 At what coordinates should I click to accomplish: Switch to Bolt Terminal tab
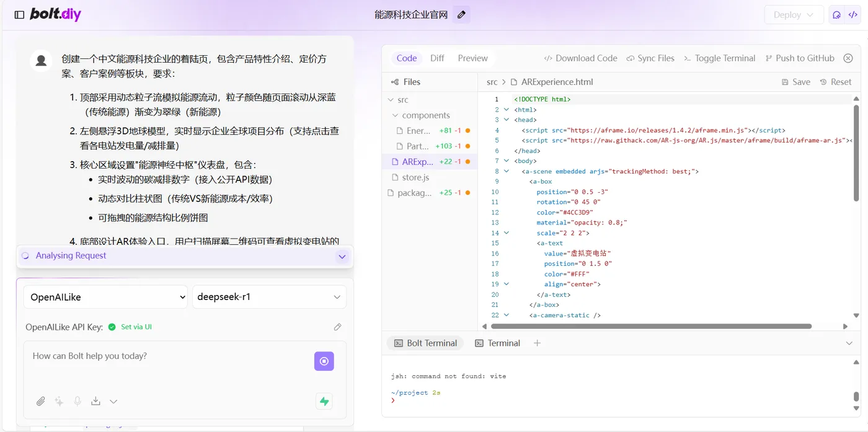(425, 343)
